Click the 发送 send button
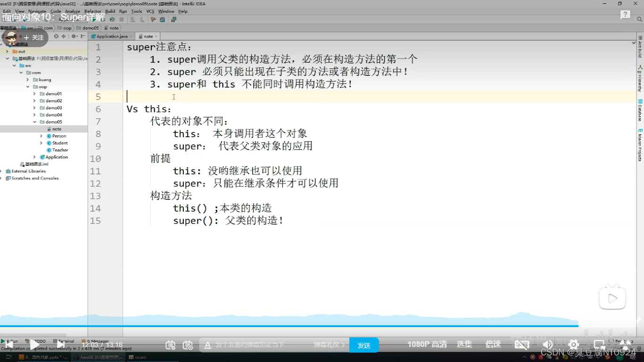 pyautogui.click(x=364, y=345)
